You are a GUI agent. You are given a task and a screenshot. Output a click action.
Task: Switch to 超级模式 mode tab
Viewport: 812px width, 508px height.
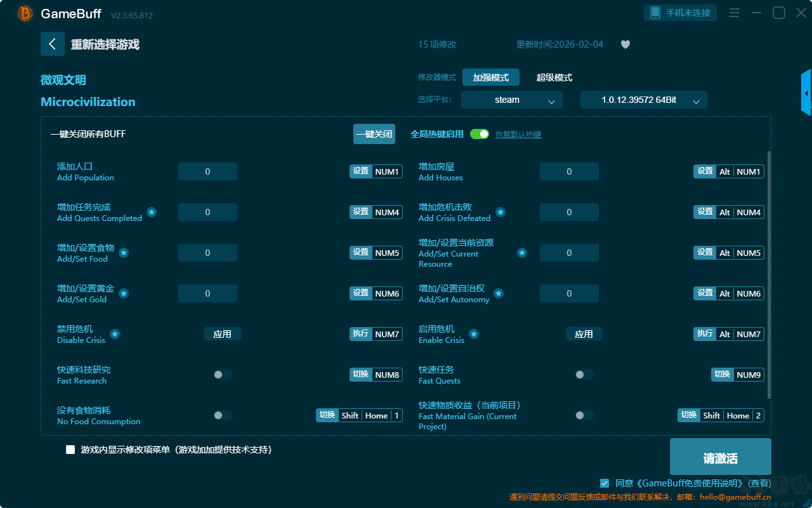(554, 77)
